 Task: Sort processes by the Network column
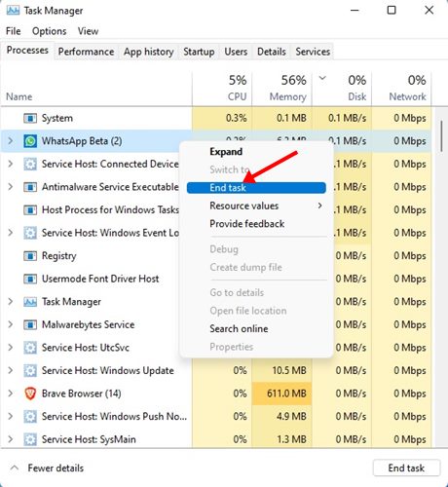(401, 89)
